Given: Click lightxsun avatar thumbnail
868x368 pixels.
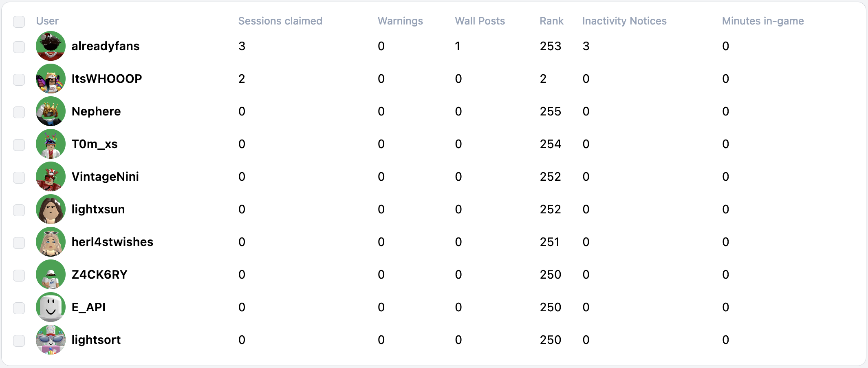Looking at the screenshot, I should point(51,209).
